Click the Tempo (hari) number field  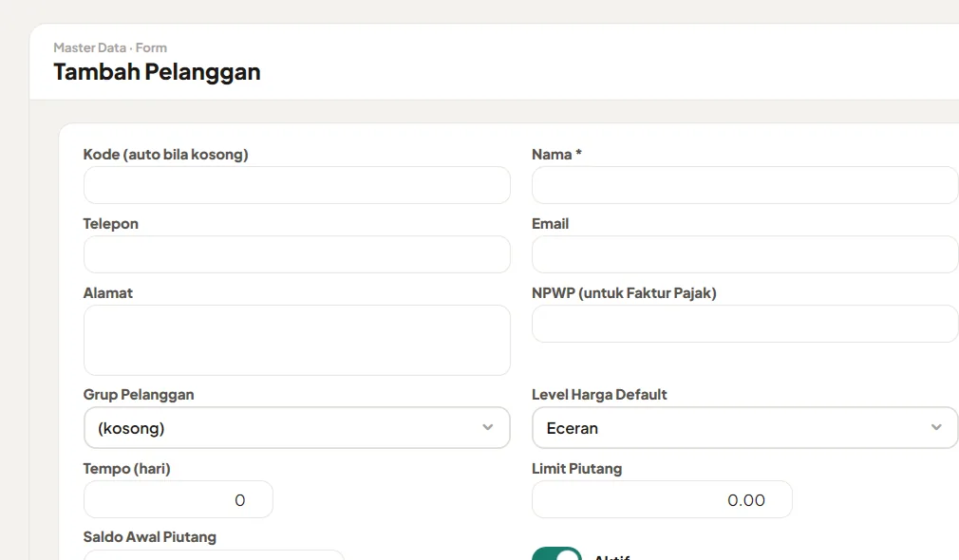click(x=178, y=499)
